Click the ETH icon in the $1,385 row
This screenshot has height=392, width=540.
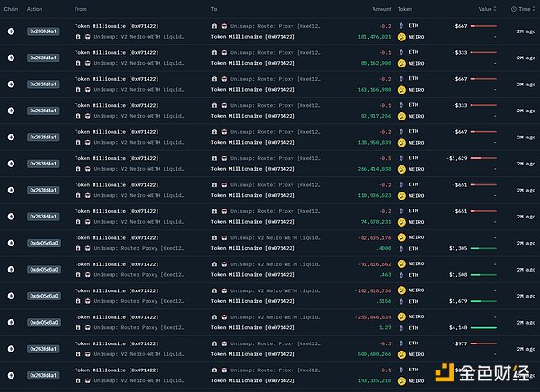tap(401, 248)
